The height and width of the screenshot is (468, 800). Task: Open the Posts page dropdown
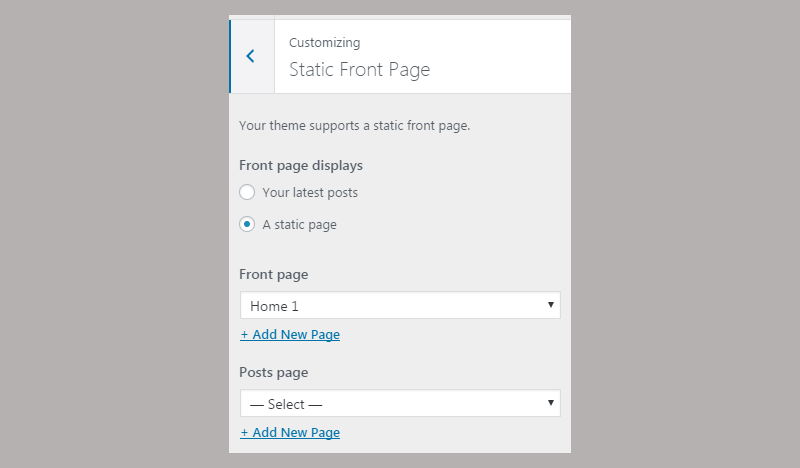coord(400,403)
